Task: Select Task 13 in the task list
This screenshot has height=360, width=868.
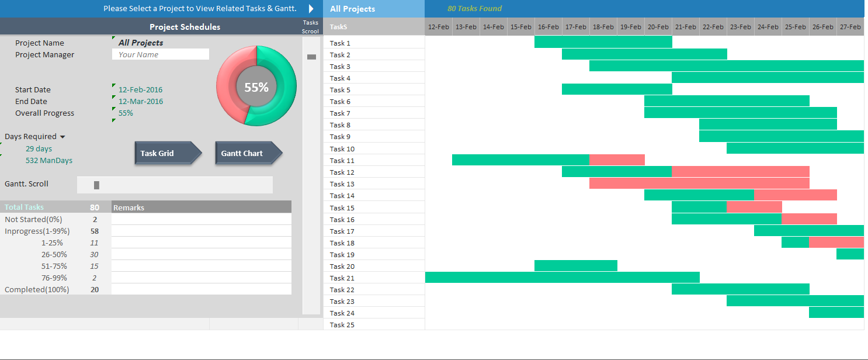Action: tap(342, 184)
